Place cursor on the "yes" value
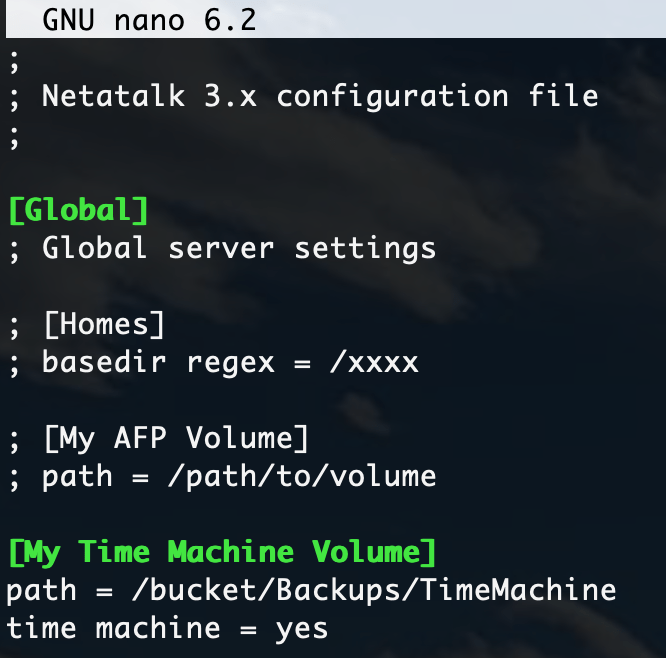666x658 pixels. pyautogui.click(x=302, y=628)
